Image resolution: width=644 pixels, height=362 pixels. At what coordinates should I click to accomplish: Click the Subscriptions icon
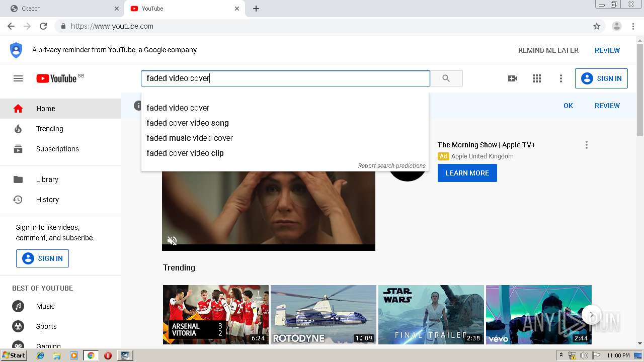pyautogui.click(x=18, y=149)
